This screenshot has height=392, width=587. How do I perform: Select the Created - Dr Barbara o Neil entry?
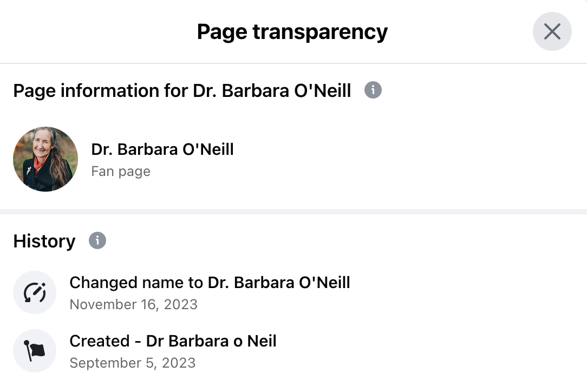(173, 341)
